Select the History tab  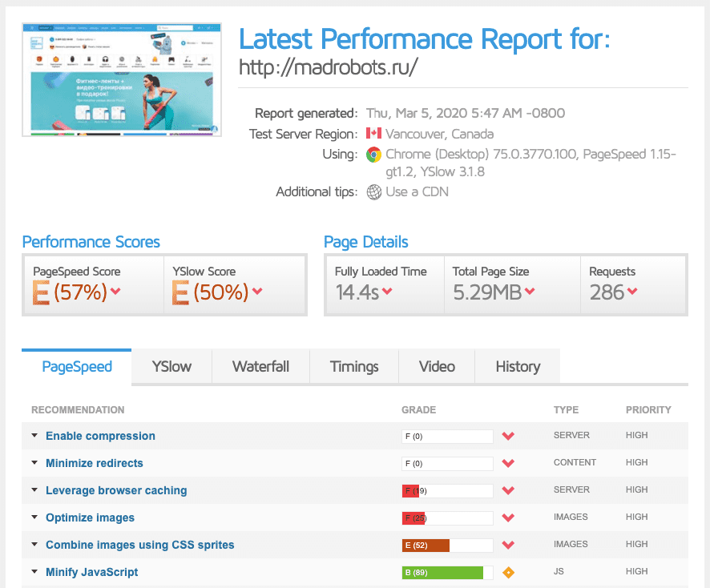click(518, 367)
